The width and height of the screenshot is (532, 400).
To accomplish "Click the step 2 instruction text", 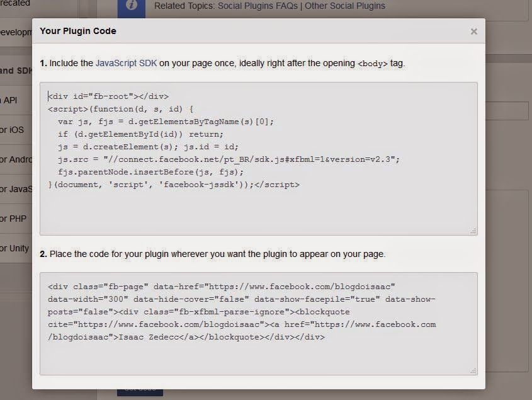I will [213, 254].
